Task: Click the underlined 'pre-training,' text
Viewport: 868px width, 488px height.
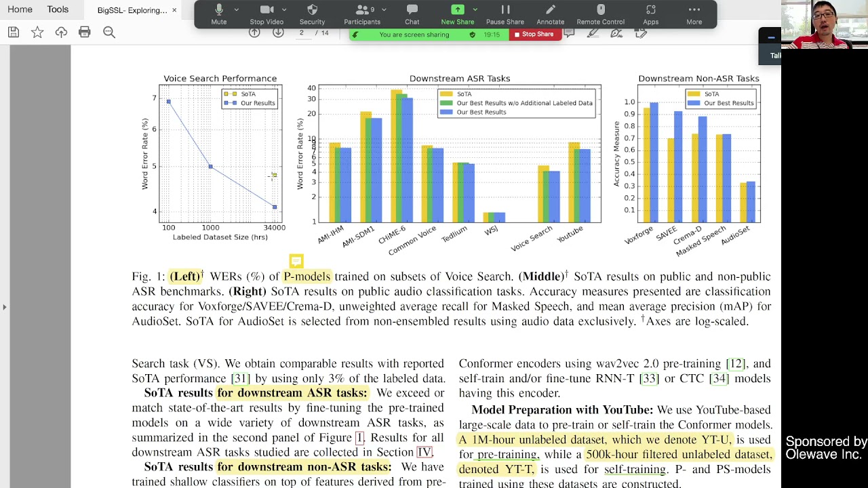Action: pos(507,455)
